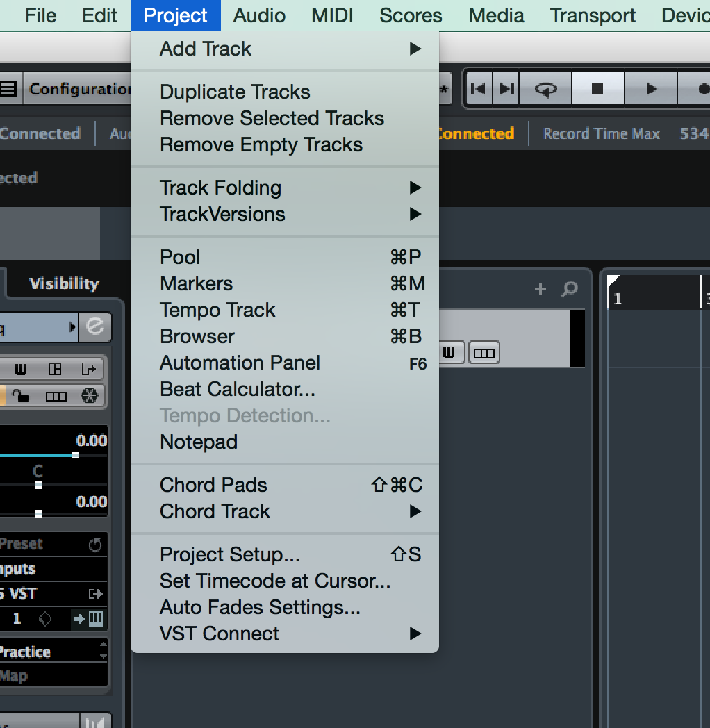This screenshot has height=728, width=710.
Task: Open the track search magnifier
Action: (569, 289)
